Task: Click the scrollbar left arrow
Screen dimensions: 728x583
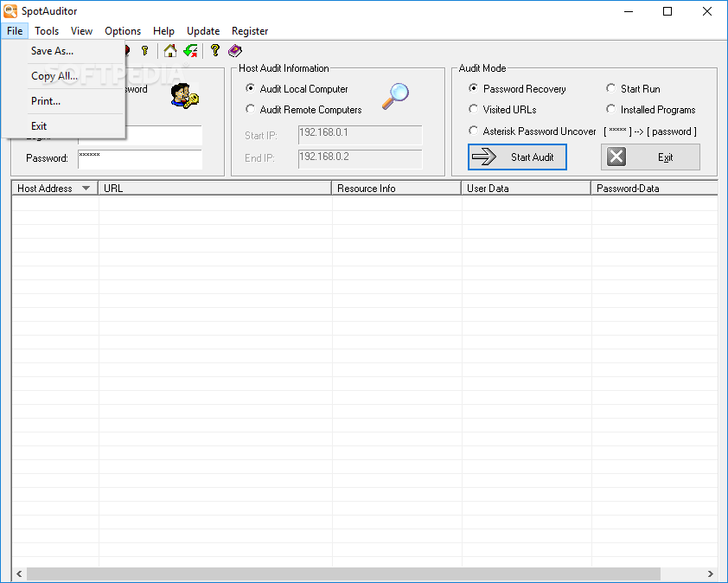Action: [19, 573]
